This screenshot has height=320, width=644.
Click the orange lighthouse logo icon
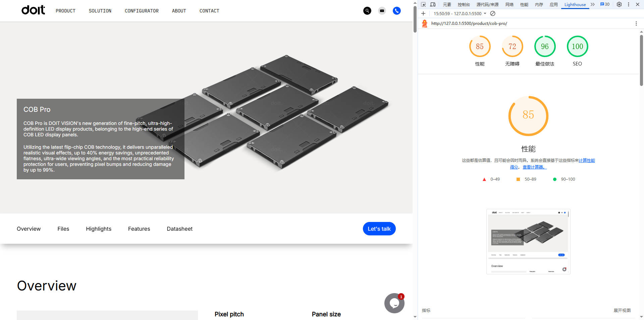click(424, 24)
